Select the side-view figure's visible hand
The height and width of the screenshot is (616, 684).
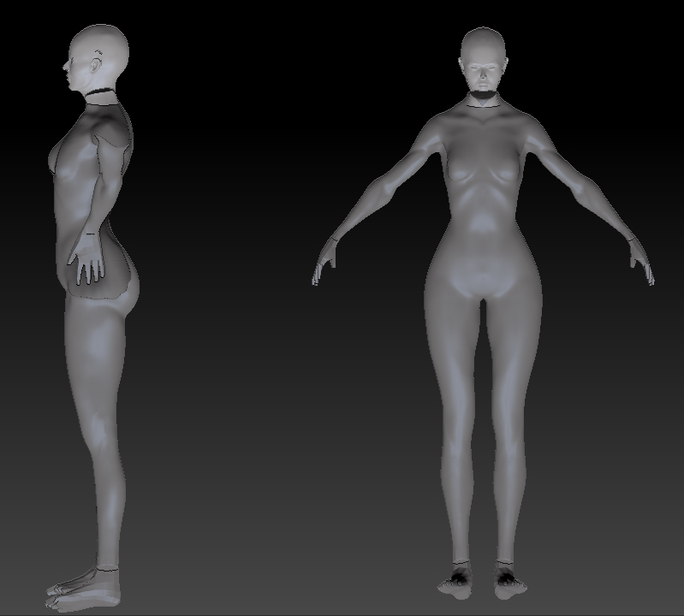[86, 259]
